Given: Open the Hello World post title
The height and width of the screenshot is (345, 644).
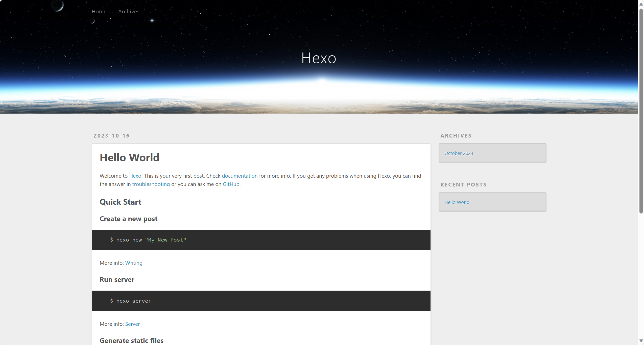Looking at the screenshot, I should [x=129, y=157].
